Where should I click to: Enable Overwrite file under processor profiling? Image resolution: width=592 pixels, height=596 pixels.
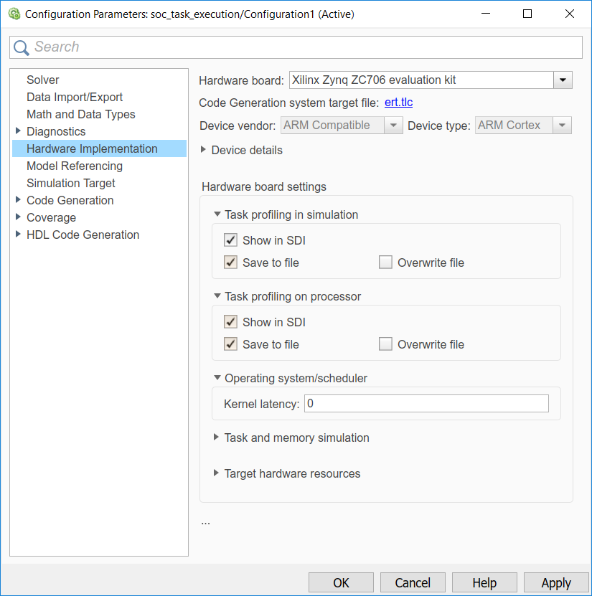386,344
